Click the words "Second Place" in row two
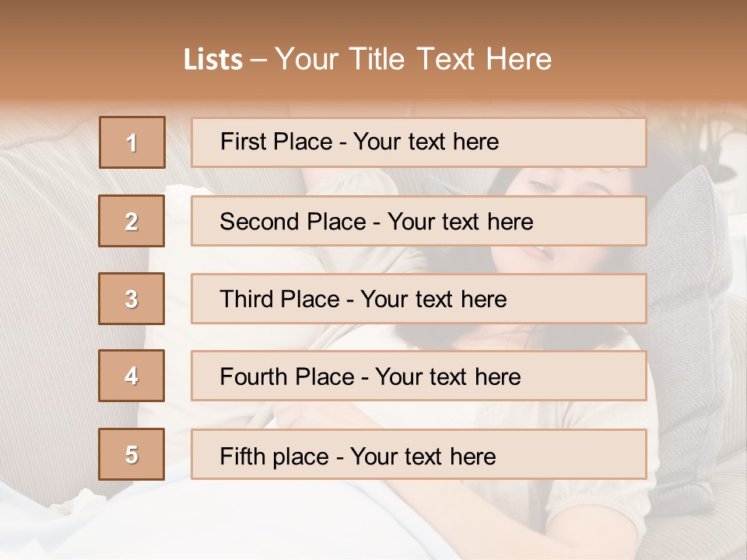The image size is (747, 560). coord(293,222)
